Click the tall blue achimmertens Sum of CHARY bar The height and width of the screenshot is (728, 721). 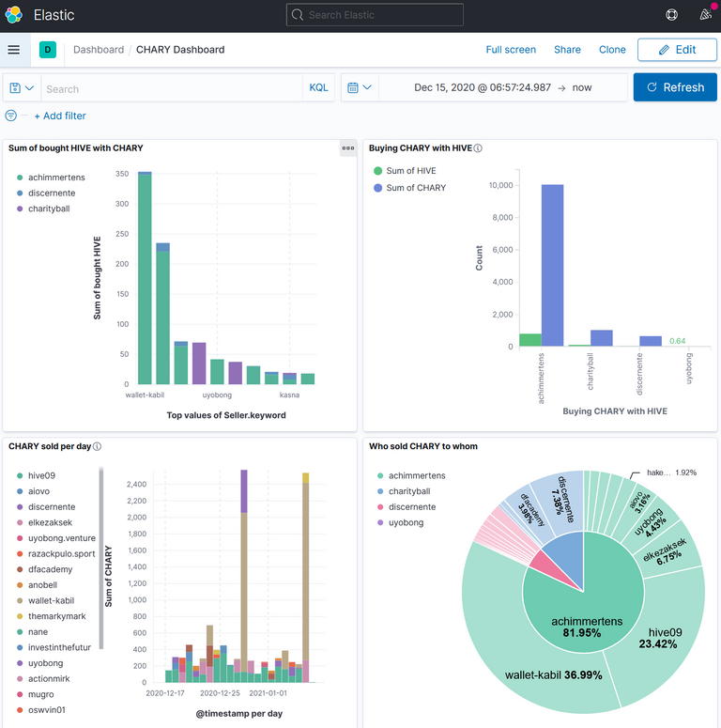tap(552, 265)
